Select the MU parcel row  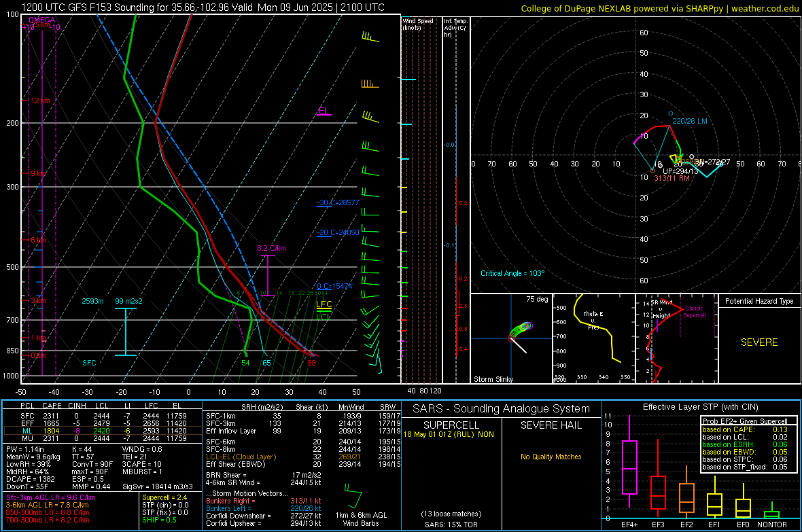tap(103, 438)
